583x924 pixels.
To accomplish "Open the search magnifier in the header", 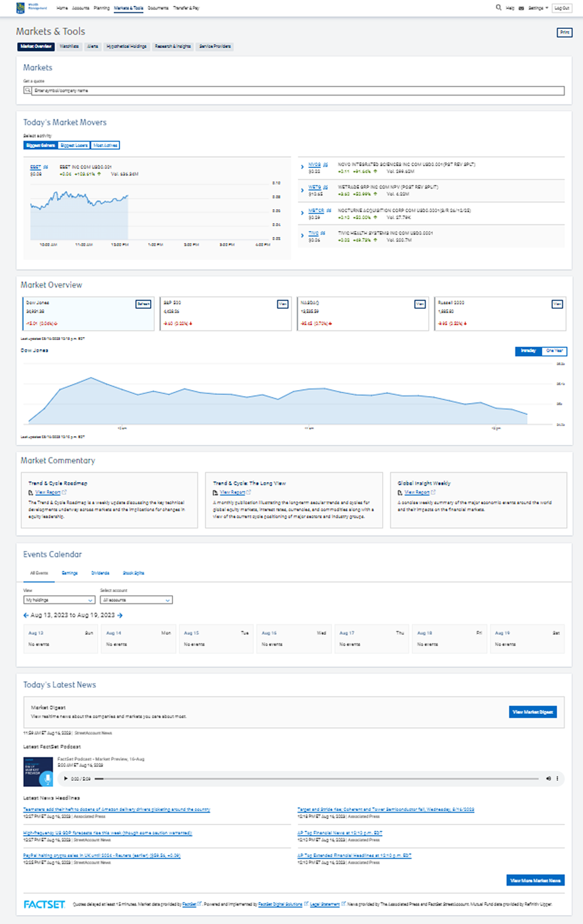I will point(498,8).
